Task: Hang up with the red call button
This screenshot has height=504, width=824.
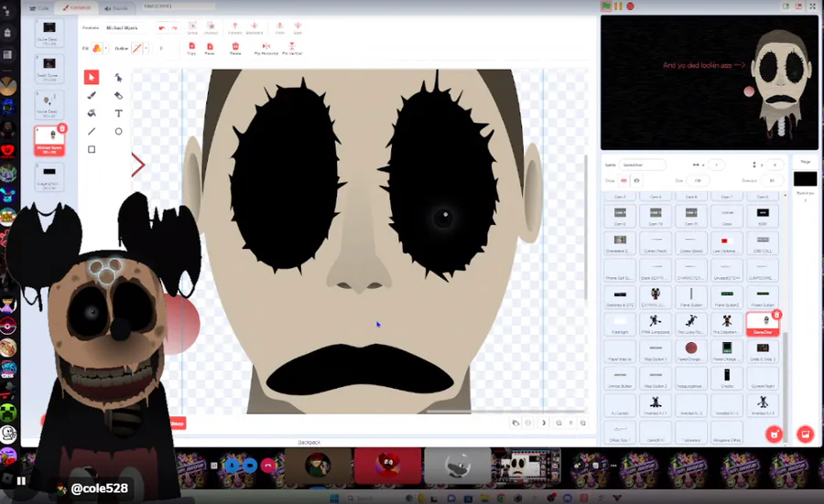Action: click(x=268, y=466)
